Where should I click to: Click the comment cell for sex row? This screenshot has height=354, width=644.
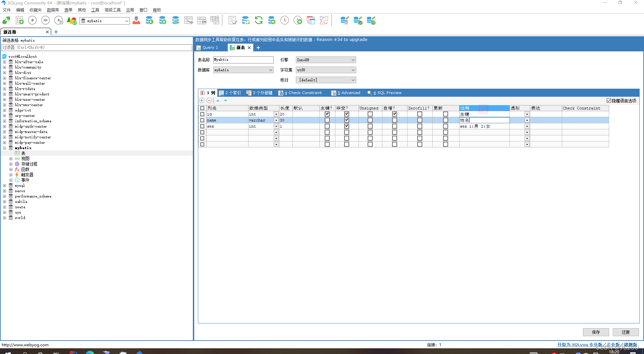(x=484, y=126)
